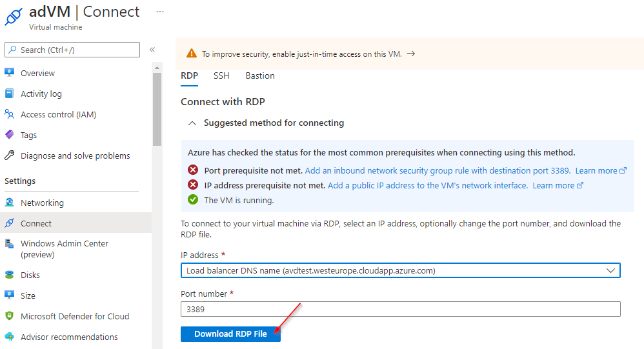Click red error icon for IP address prerequisite

[193, 184]
